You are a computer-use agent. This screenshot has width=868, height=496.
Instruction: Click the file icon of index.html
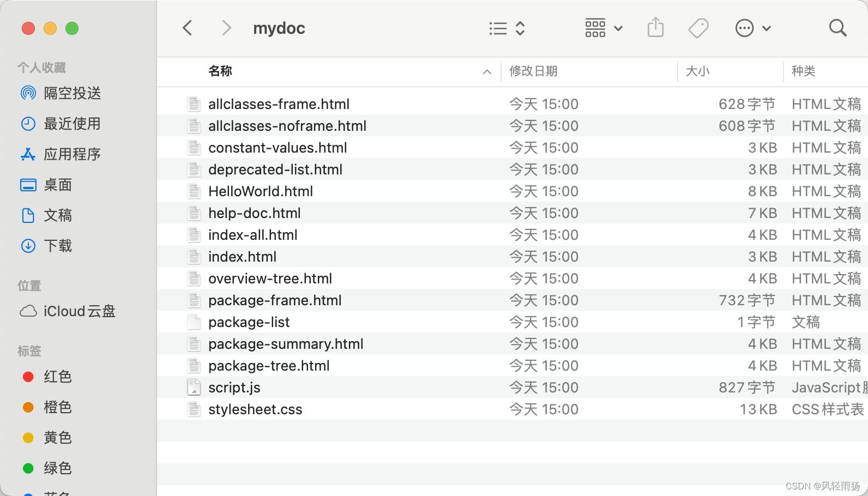194,256
